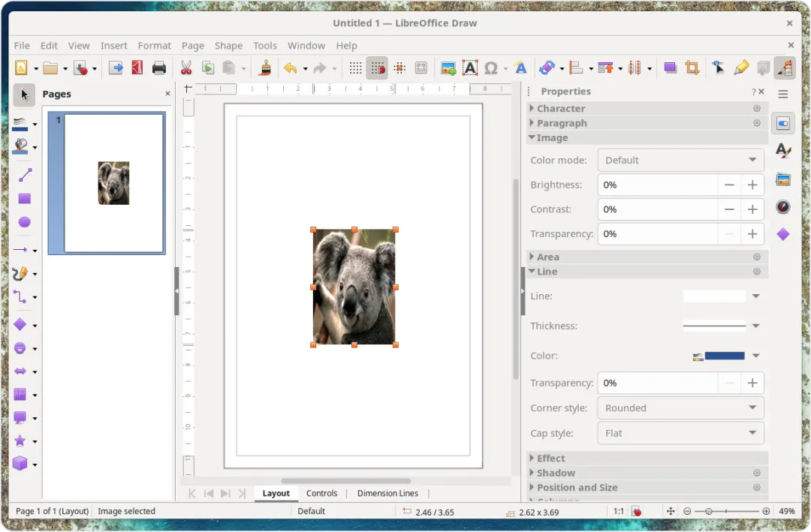Select the Ellipse drawing tool
Viewport: 811px width, 532px height.
pos(24,222)
